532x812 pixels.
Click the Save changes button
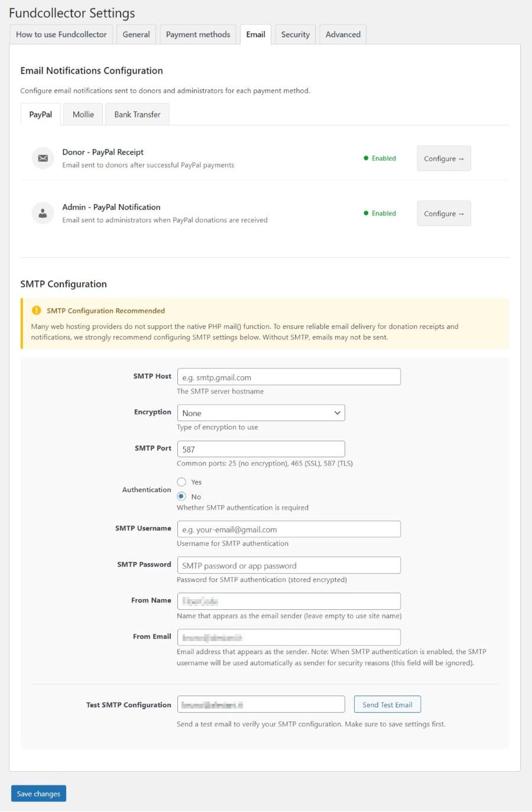coord(38,793)
